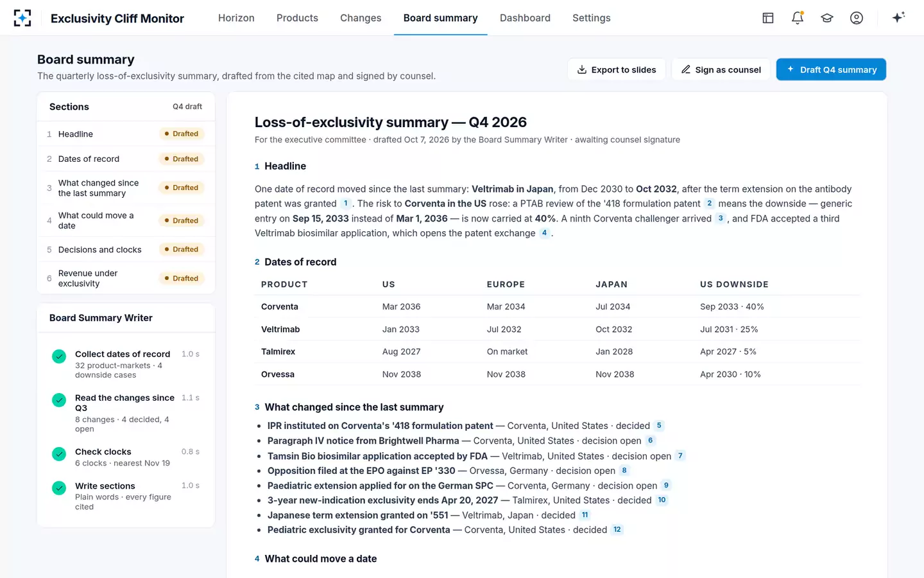Screen dimensions: 924x578
Task: Jump to the Dates of record section in the Sections list
Action: point(126,159)
